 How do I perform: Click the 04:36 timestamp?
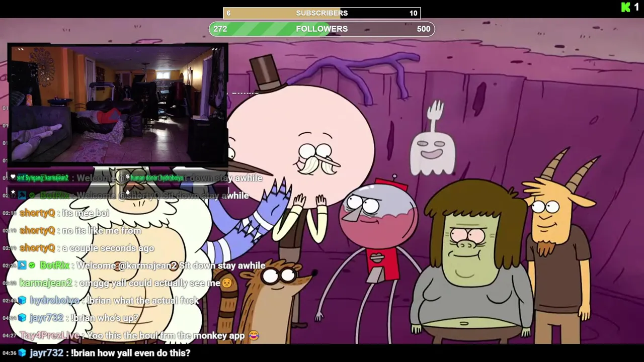[9, 353]
